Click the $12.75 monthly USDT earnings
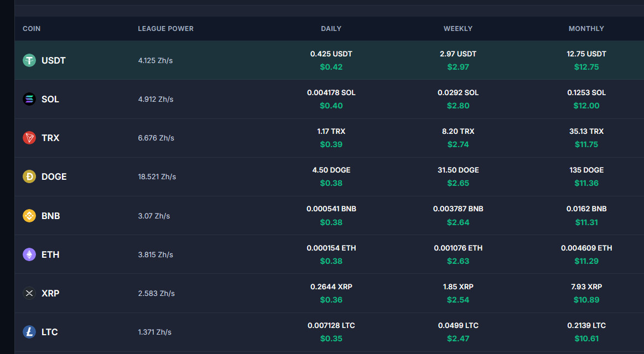Screen dimensions: 644x354 pyautogui.click(x=586, y=67)
